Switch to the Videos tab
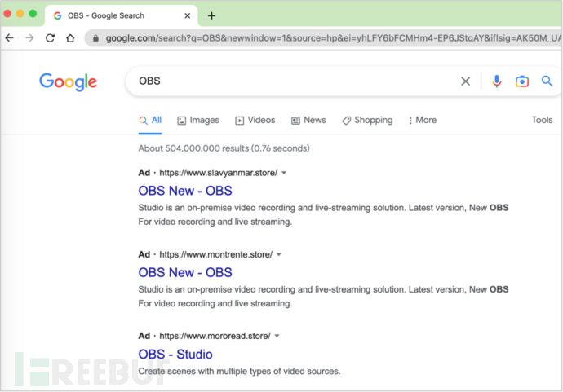The height and width of the screenshot is (392, 563). [255, 120]
